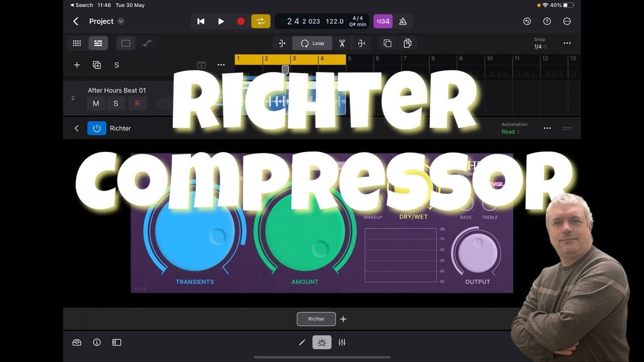Click bar 9 on the timeline ruler

click(x=460, y=59)
